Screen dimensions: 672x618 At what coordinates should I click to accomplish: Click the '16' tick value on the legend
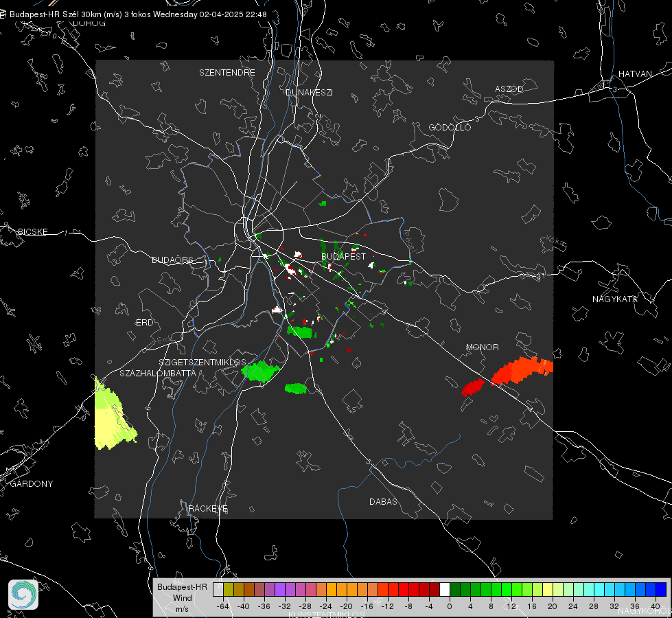coord(532,606)
